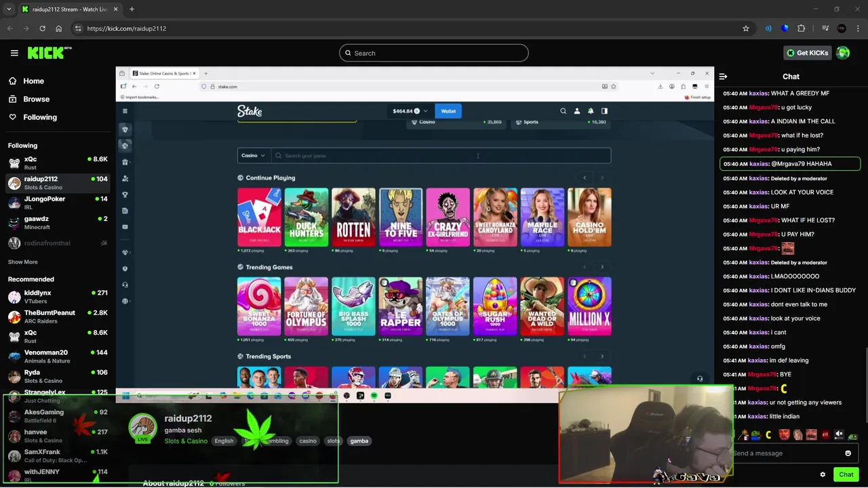868x488 pixels.
Task: Open Ryda Slots & Casino channel
Action: pos(58,376)
